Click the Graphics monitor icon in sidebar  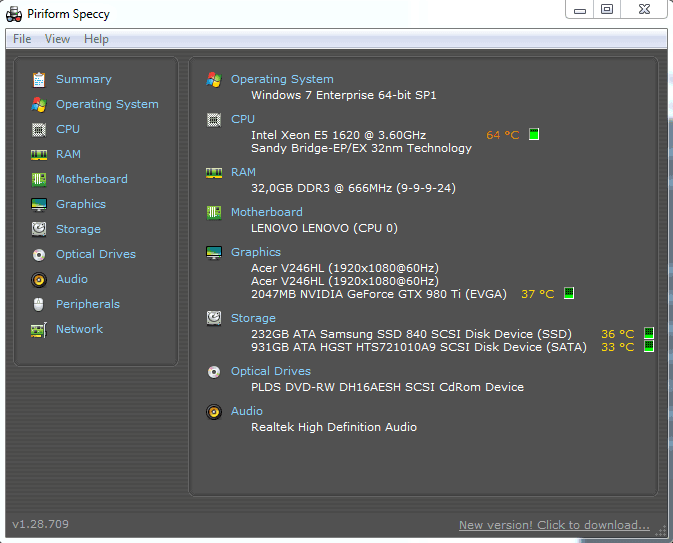tap(39, 204)
